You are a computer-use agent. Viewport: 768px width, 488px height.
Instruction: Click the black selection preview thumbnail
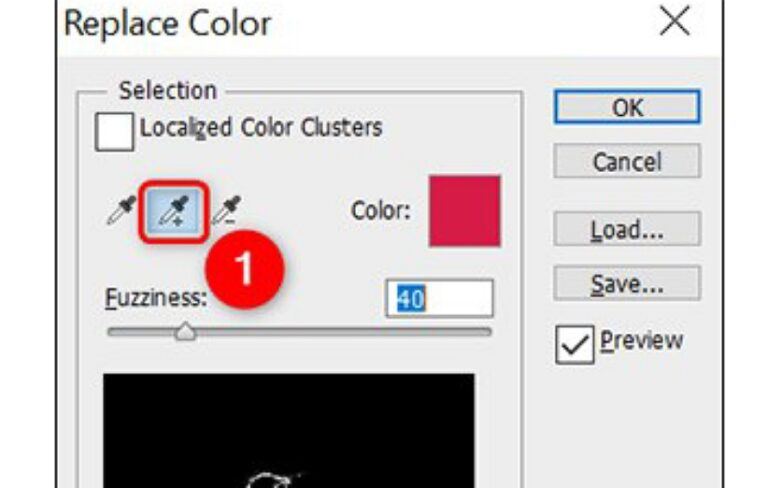click(x=289, y=430)
